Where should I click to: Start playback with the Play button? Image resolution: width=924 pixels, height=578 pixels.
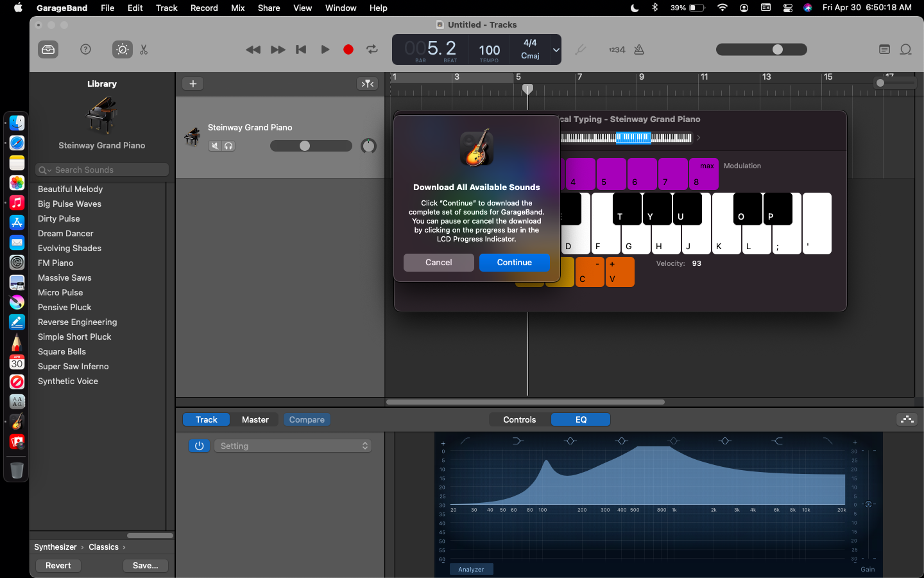click(325, 49)
